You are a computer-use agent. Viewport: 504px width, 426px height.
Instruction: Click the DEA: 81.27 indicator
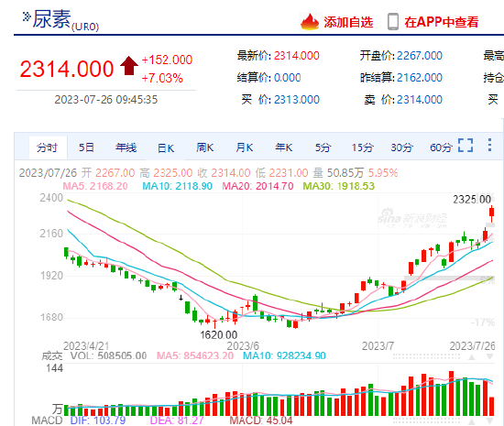click(177, 421)
